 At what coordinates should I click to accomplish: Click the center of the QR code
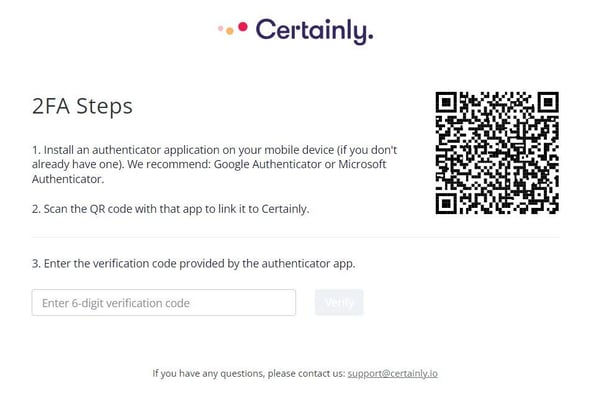[x=497, y=153]
